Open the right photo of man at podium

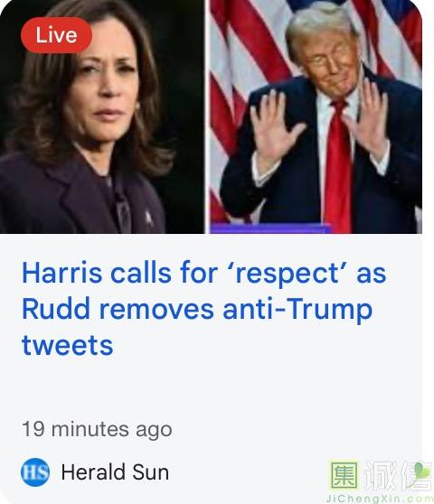316,117
